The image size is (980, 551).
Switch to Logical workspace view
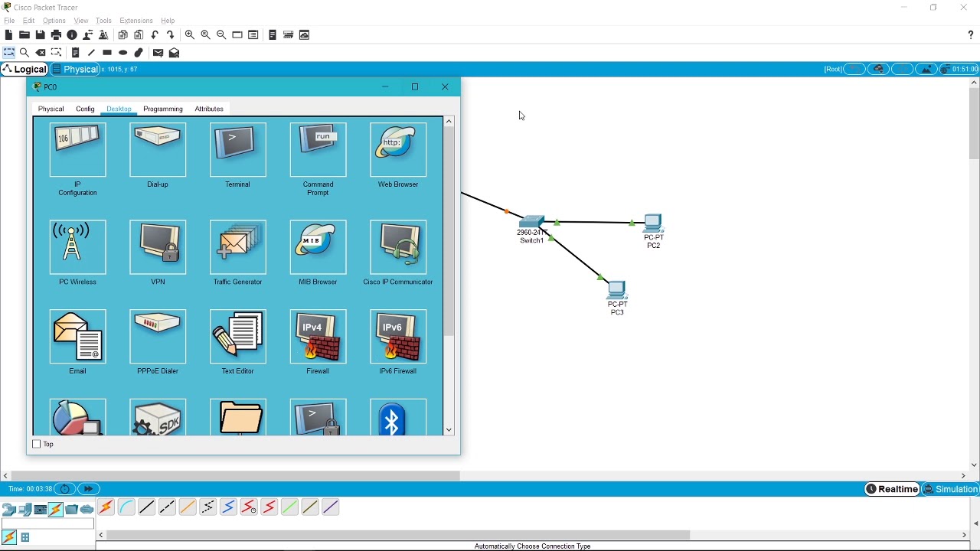coord(25,70)
